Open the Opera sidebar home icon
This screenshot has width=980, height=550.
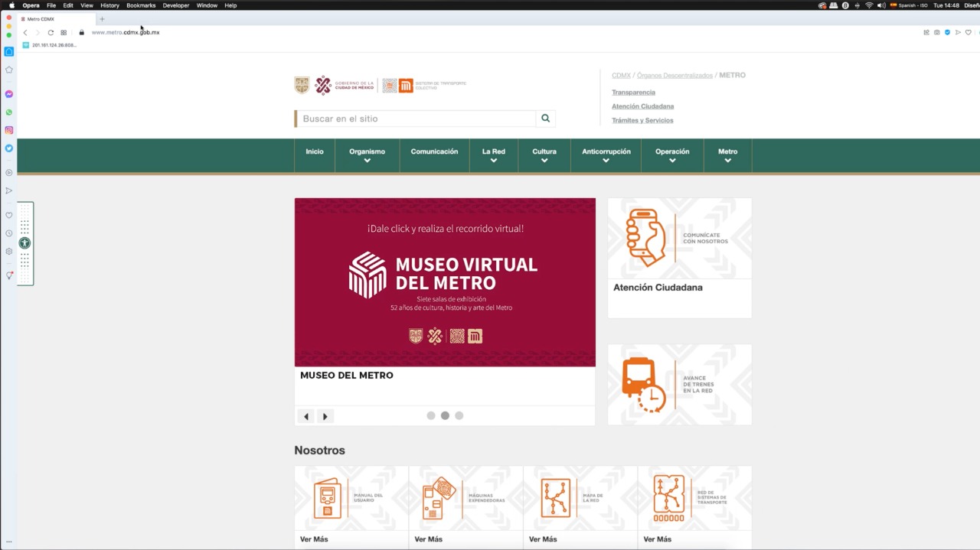pyautogui.click(x=9, y=51)
